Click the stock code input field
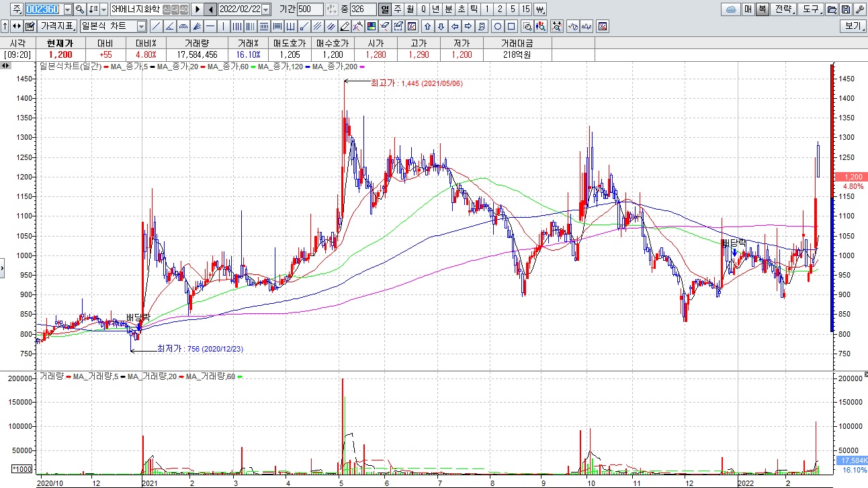Screen dimensions: 868x488 point(44,9)
